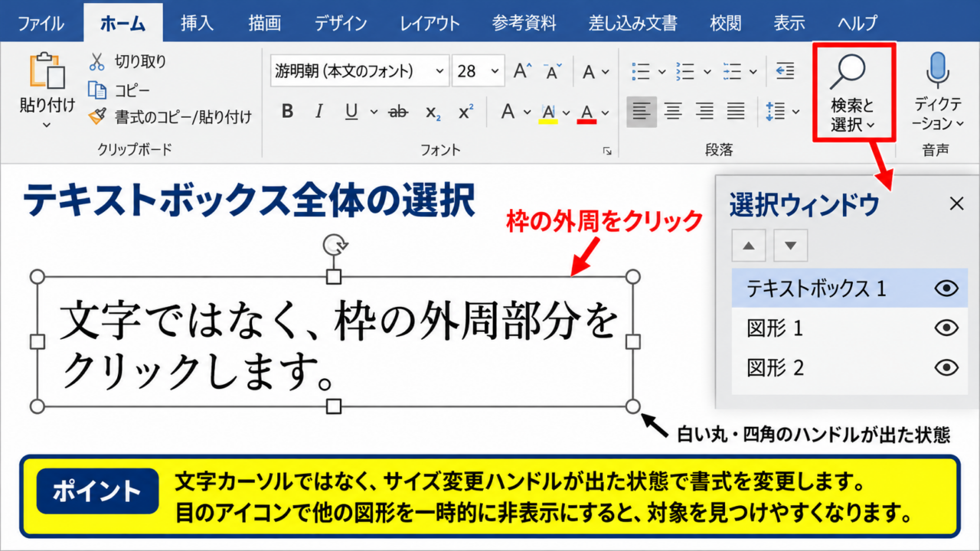Toggle Bold formatting
Image resolution: width=980 pixels, height=551 pixels.
point(287,112)
